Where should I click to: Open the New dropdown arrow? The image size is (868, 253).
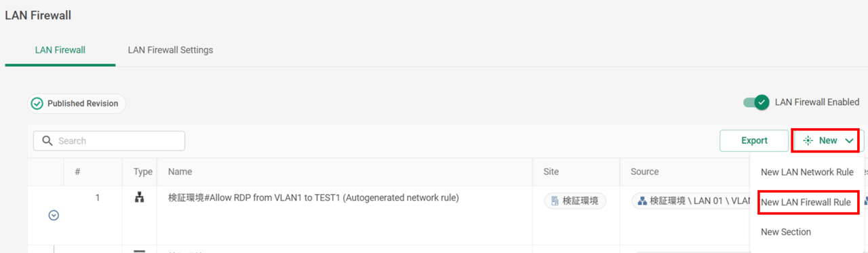[x=850, y=140]
